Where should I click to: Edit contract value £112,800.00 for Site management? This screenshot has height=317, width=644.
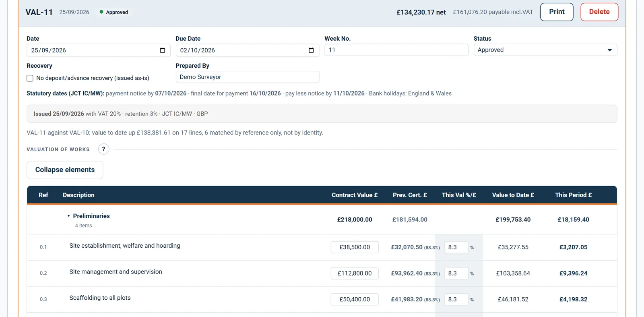[355, 273]
